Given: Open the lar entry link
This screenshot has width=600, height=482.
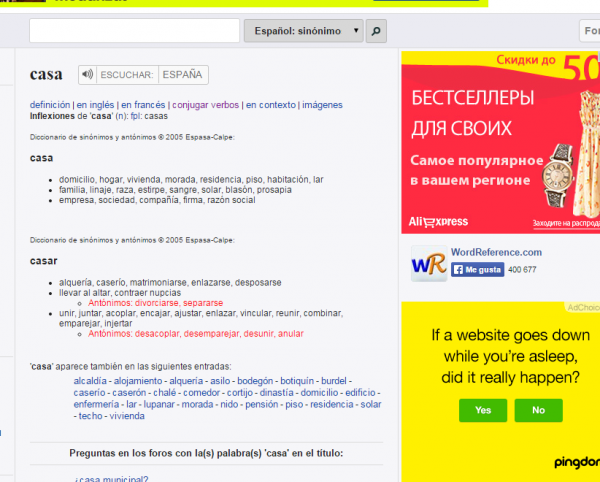Looking at the screenshot, I should [131, 404].
